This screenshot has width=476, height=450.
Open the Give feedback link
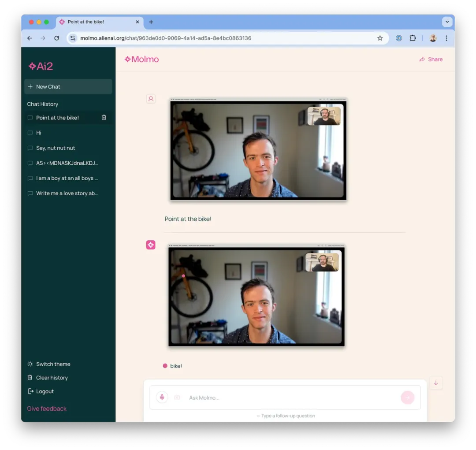[x=47, y=409]
